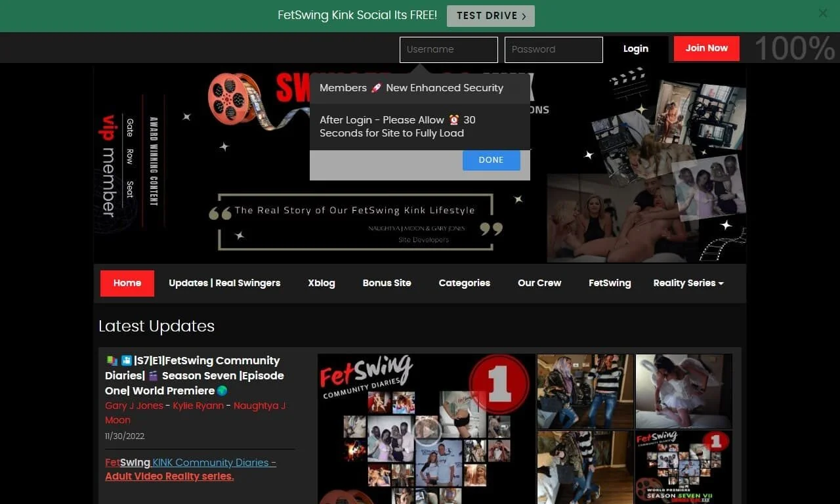Open the Categories menu item

pyautogui.click(x=465, y=283)
